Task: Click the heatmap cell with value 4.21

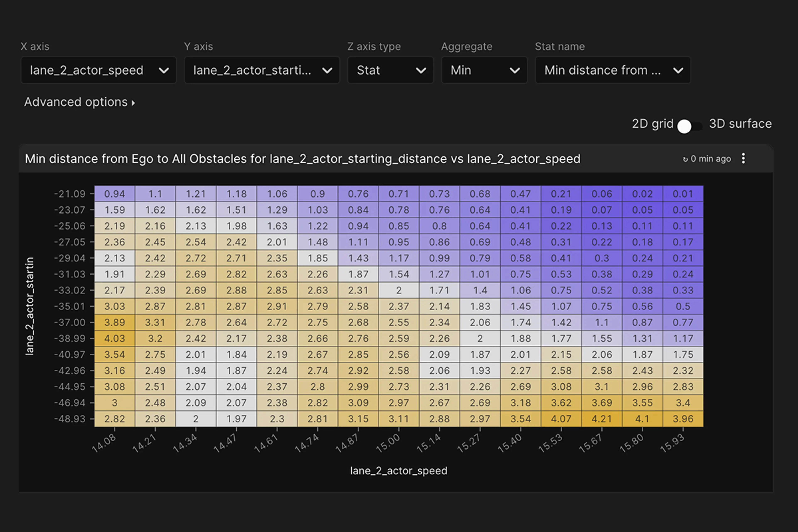Action: 602,419
